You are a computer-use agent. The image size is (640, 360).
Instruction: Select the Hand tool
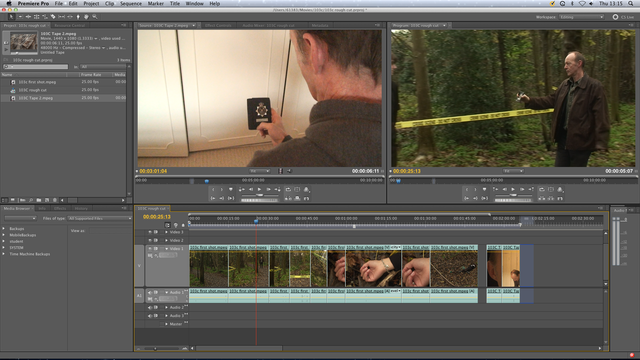tap(87, 17)
